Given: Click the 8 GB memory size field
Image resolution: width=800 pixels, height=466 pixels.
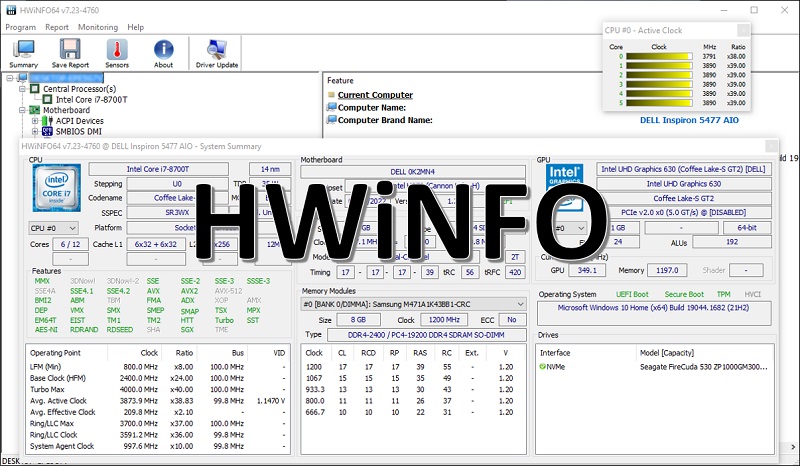Looking at the screenshot, I should (x=358, y=320).
